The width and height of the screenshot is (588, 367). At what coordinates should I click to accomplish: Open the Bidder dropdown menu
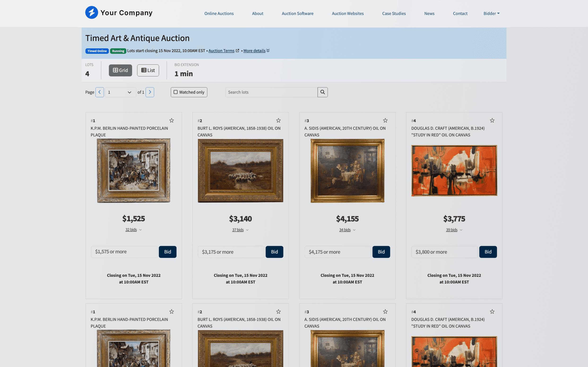click(491, 13)
